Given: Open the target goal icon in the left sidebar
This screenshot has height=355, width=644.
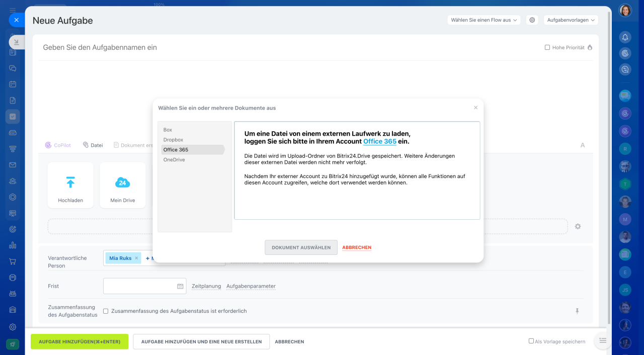Looking at the screenshot, I should [x=13, y=229].
